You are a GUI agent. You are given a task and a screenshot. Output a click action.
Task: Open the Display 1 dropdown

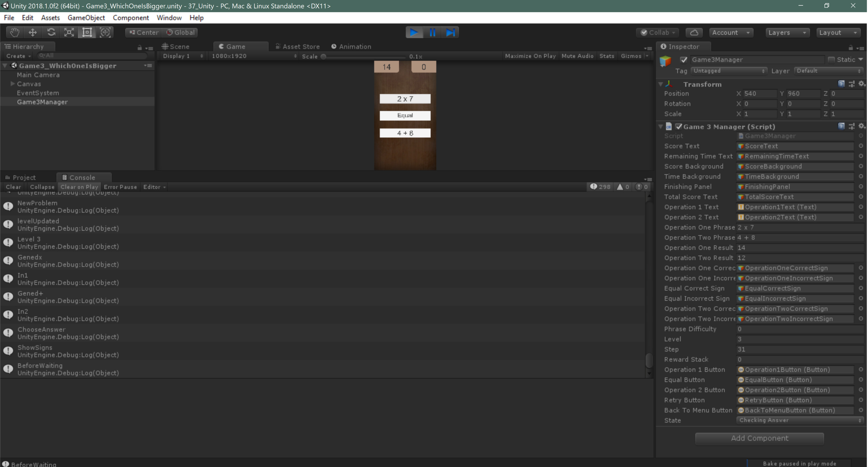point(183,56)
